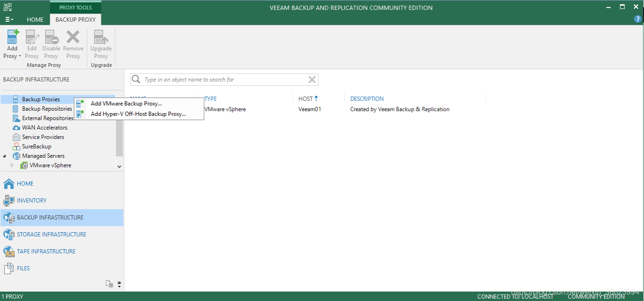The height and width of the screenshot is (301, 644).
Task: Click the VMware vSphere type cell
Action: coord(225,109)
